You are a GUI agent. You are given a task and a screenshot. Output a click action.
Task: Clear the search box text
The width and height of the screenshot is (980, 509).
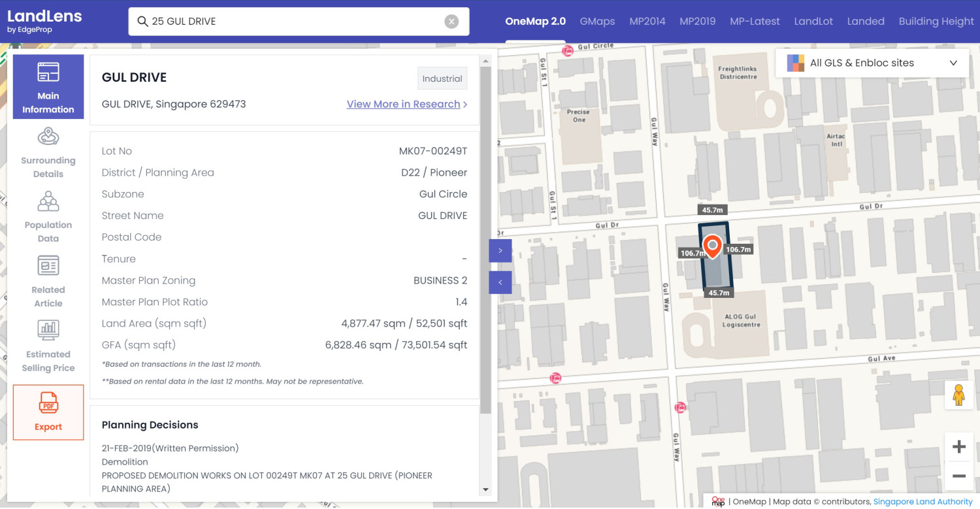tap(451, 22)
